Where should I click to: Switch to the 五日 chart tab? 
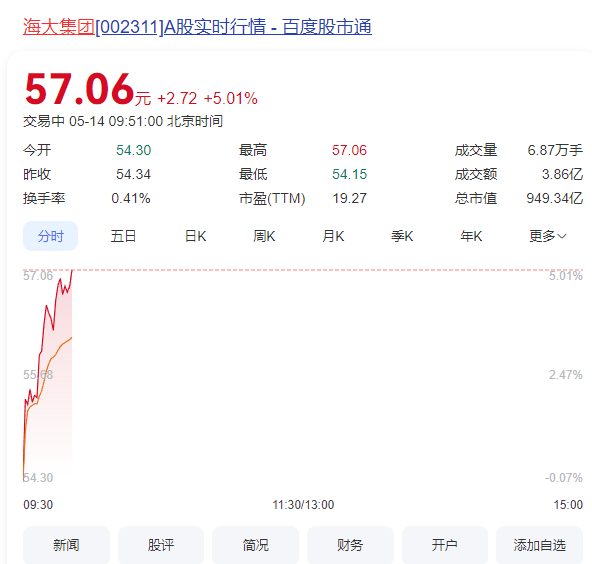123,236
